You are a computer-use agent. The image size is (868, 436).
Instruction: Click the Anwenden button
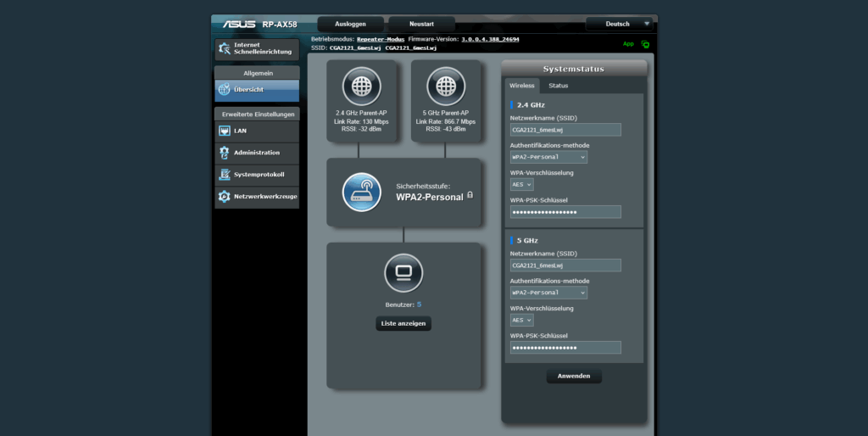coord(574,376)
